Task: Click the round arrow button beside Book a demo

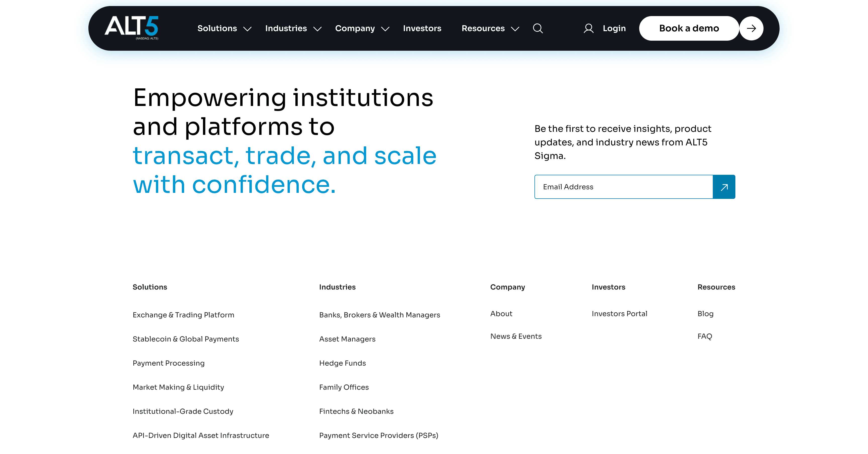Action: pyautogui.click(x=751, y=28)
